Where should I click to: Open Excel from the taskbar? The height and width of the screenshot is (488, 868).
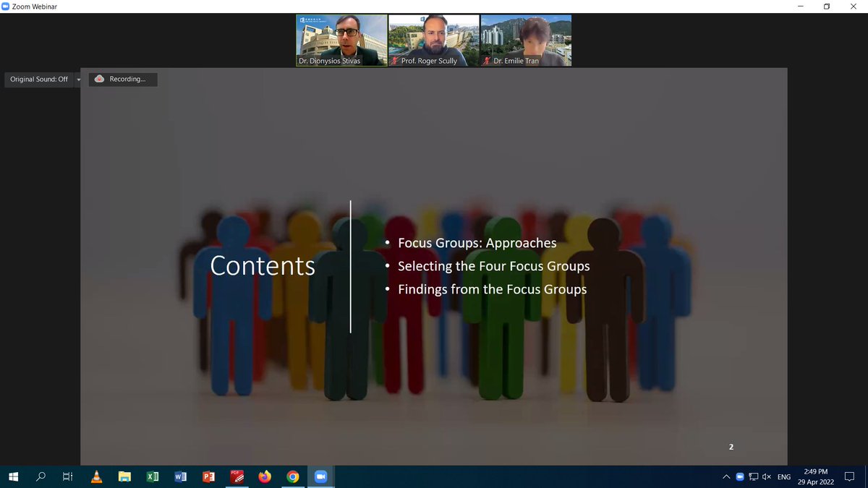pos(153,476)
